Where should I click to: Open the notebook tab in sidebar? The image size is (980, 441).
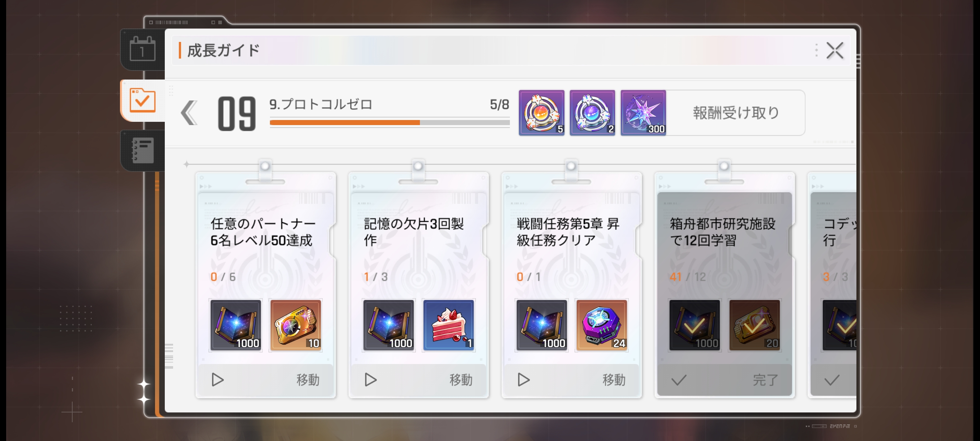143,150
